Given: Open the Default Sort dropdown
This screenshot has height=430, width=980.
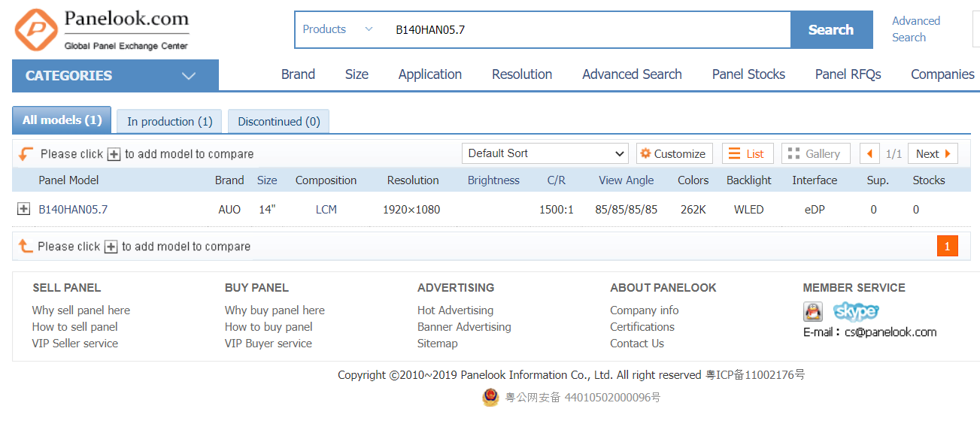Looking at the screenshot, I should pyautogui.click(x=545, y=153).
